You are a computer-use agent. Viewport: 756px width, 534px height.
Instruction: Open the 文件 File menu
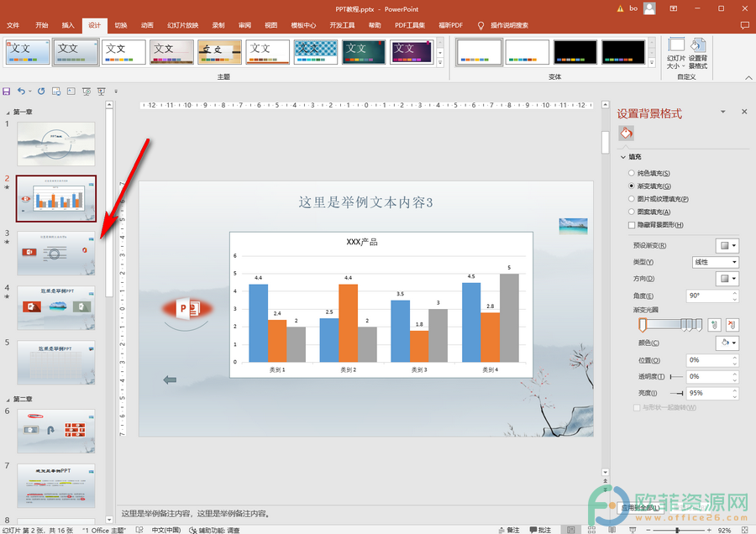pyautogui.click(x=13, y=25)
